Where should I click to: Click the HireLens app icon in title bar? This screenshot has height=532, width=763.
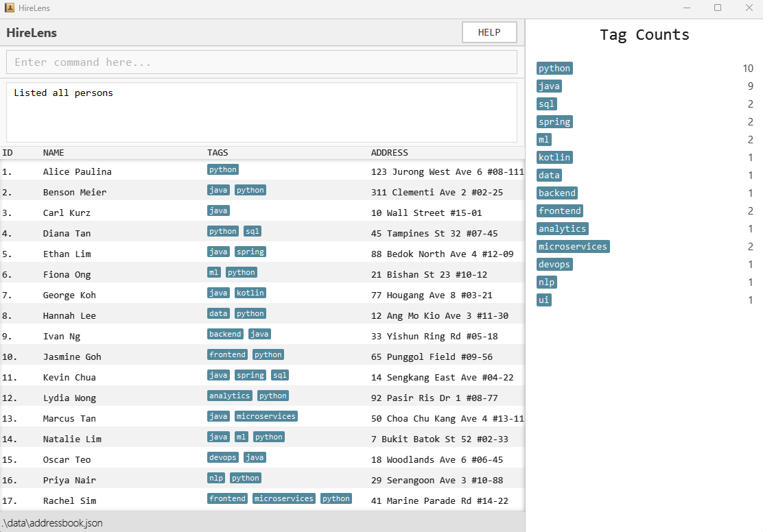point(10,8)
